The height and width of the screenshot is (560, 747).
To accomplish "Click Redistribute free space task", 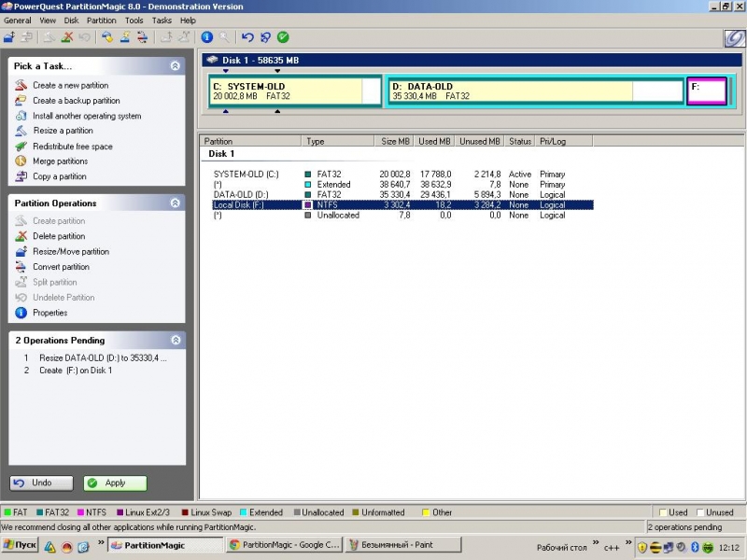I will [72, 147].
